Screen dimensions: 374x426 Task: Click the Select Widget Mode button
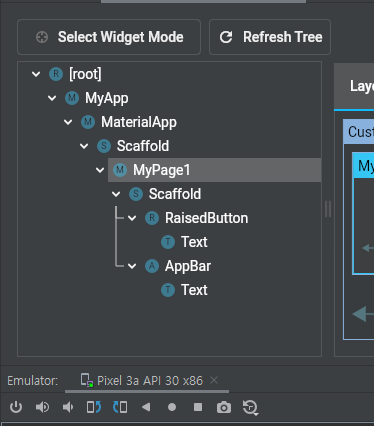[109, 37]
